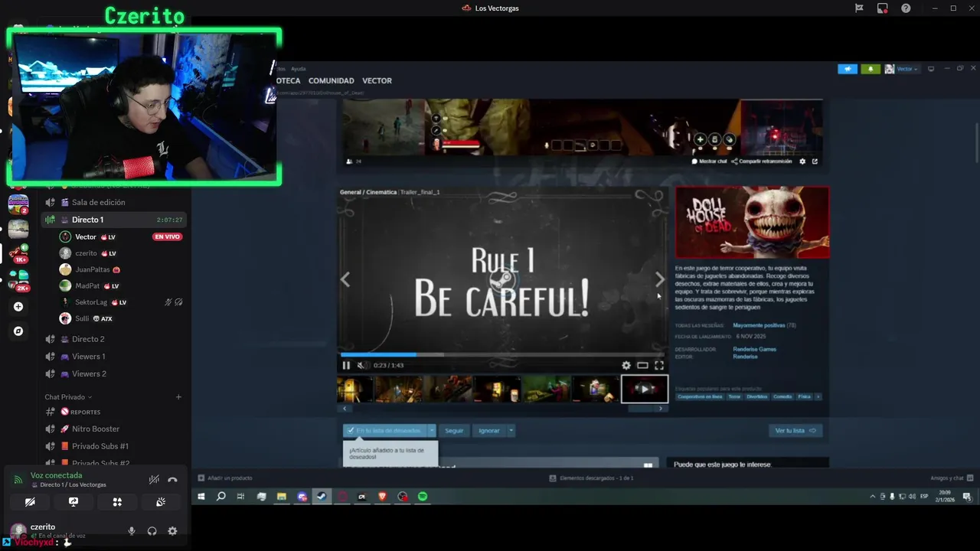980x551 pixels.
Task: Click Mostrar chat on broadcast
Action: click(x=709, y=161)
